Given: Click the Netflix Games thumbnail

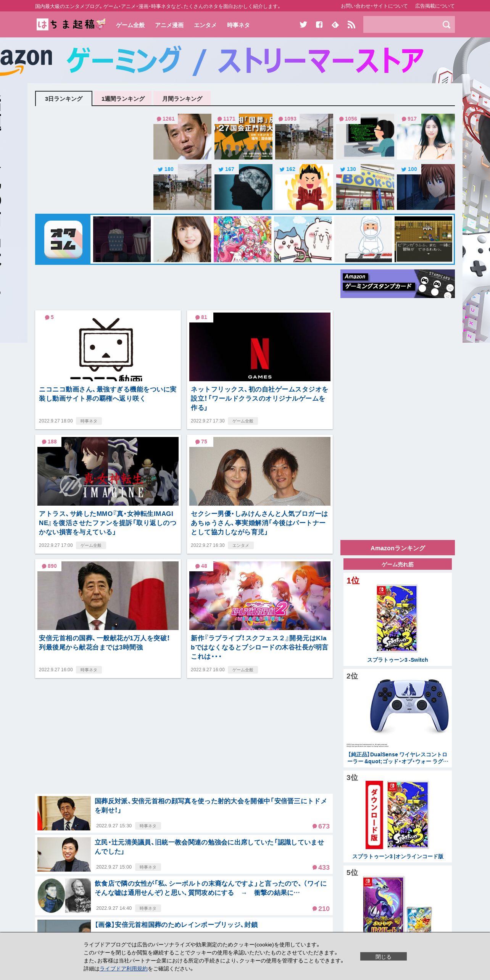Looking at the screenshot, I should click(260, 347).
